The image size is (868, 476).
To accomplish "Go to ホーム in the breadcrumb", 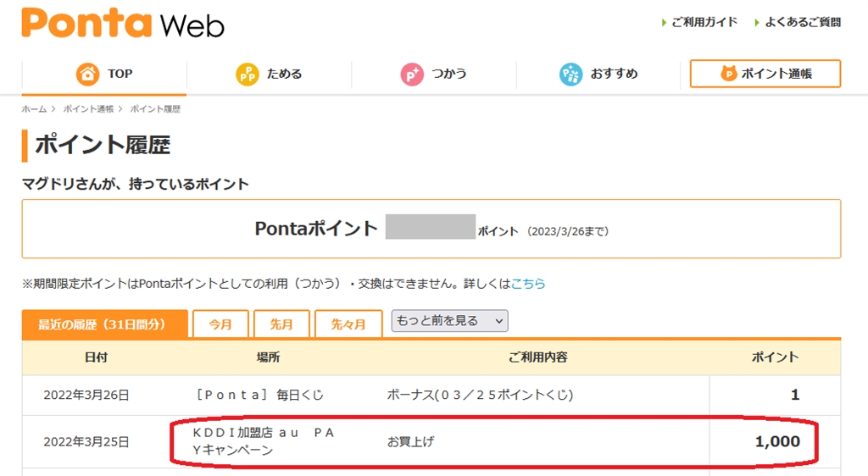I will (x=34, y=109).
